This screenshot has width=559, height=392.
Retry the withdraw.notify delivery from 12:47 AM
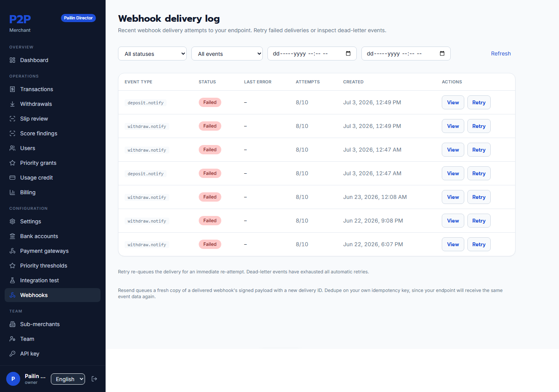point(479,150)
